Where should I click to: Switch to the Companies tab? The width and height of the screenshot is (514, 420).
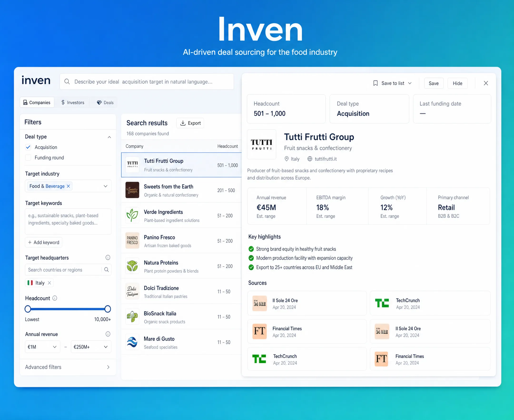(37, 102)
